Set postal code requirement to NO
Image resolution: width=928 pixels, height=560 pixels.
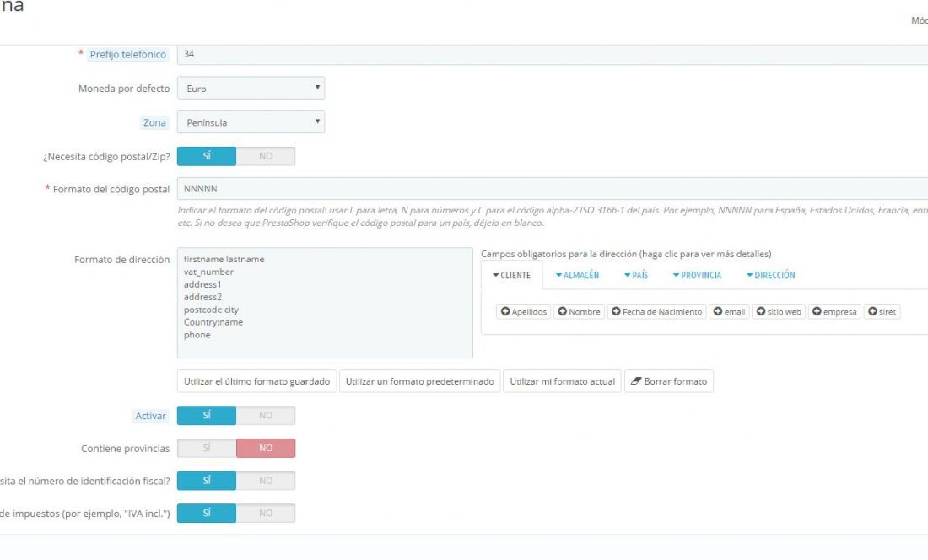266,156
